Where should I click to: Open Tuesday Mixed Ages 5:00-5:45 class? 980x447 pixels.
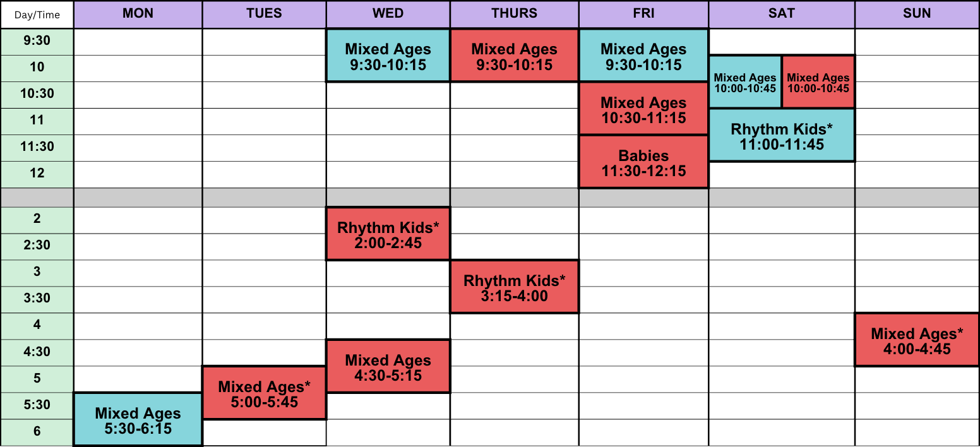tap(264, 393)
